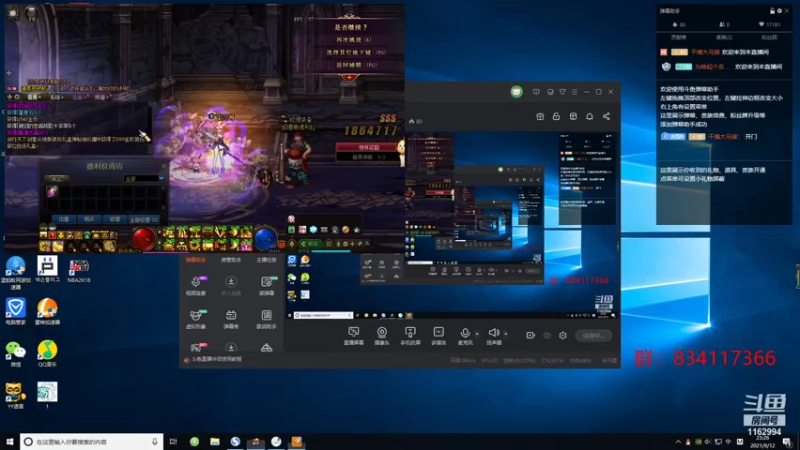The height and width of the screenshot is (450, 800).
Task: Open the QQ音乐 desktop icon
Action: pyautogui.click(x=47, y=354)
